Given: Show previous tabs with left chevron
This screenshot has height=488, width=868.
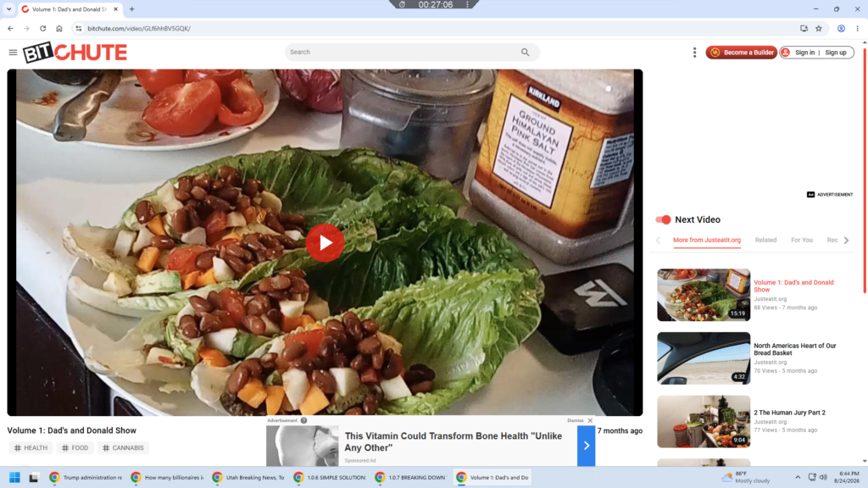Looking at the screenshot, I should point(658,240).
